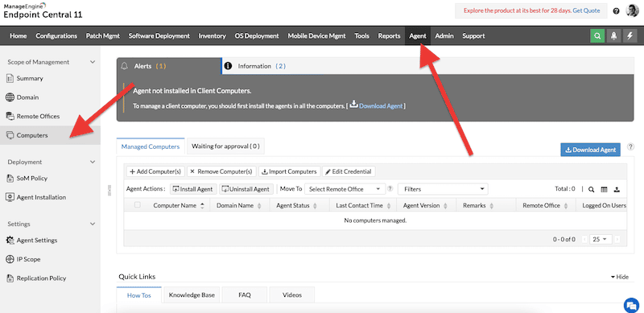Click the Uninstall Agent button
This screenshot has width=644, height=313.
click(x=246, y=189)
